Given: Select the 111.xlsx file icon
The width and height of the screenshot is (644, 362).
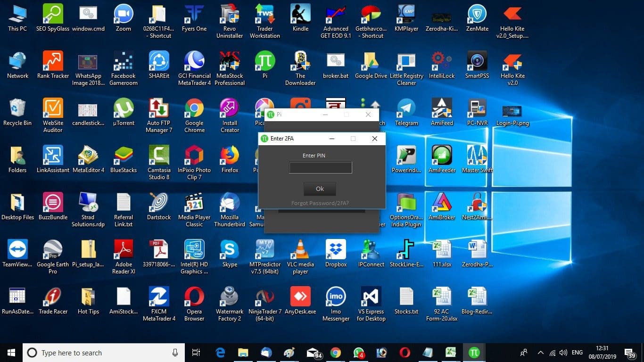Looking at the screenshot, I should tap(442, 254).
